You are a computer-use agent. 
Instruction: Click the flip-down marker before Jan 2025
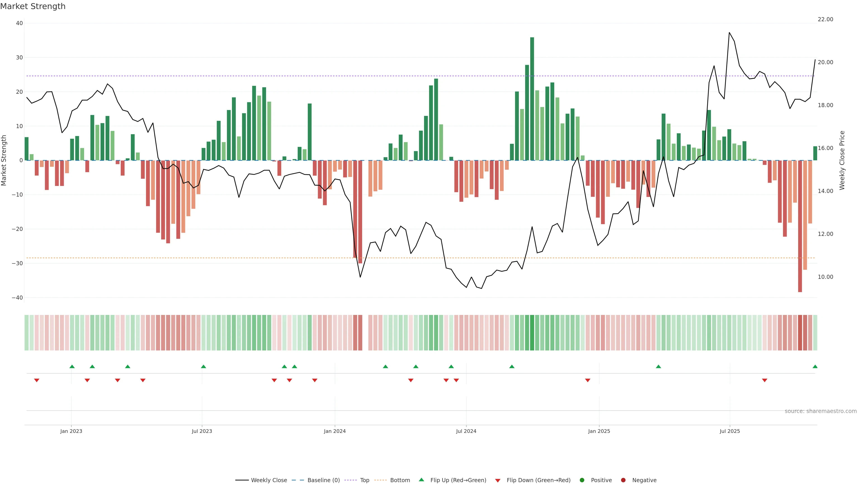tap(588, 380)
